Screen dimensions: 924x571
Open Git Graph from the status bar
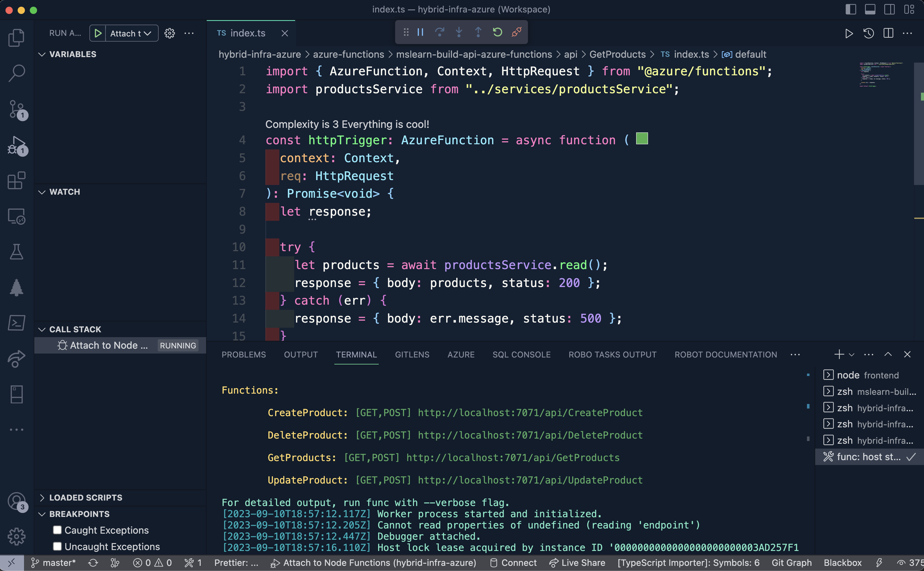(792, 562)
